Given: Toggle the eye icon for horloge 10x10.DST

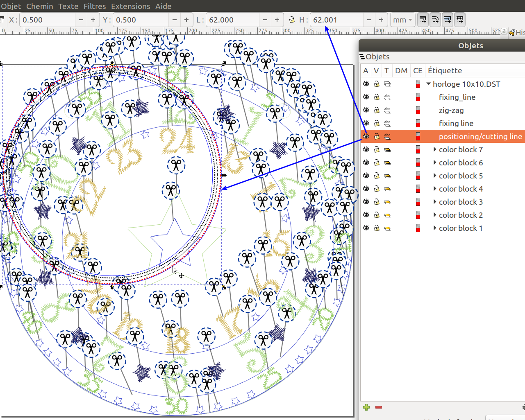Looking at the screenshot, I should 366,84.
